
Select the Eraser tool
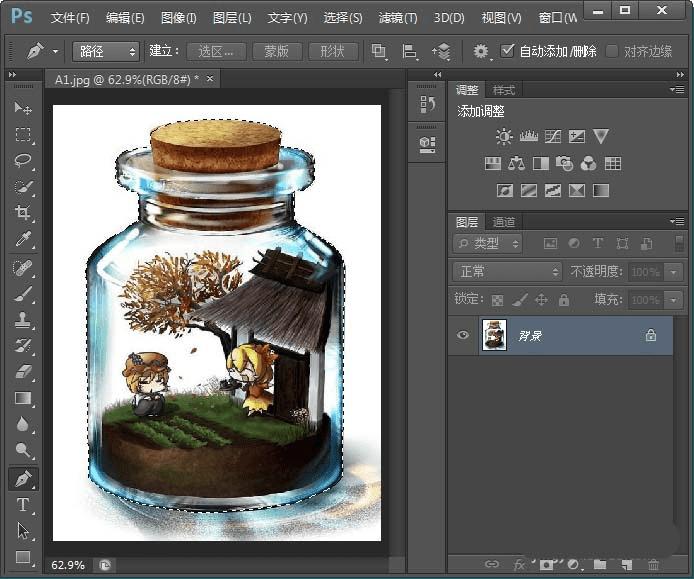tap(23, 372)
